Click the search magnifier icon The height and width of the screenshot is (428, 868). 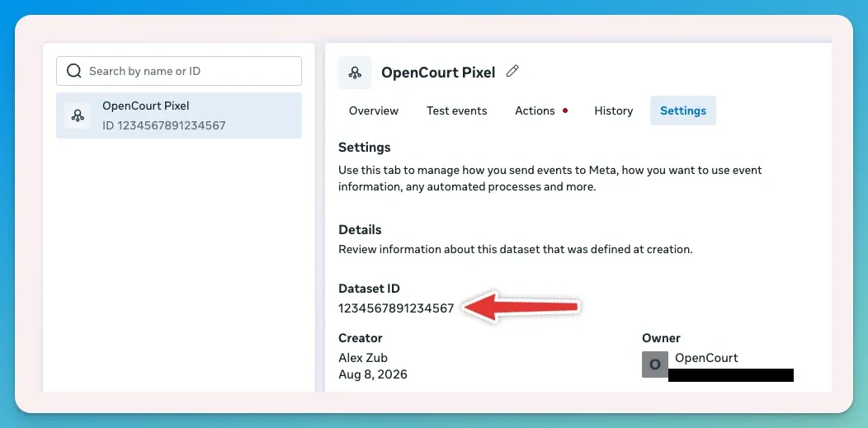tap(73, 71)
